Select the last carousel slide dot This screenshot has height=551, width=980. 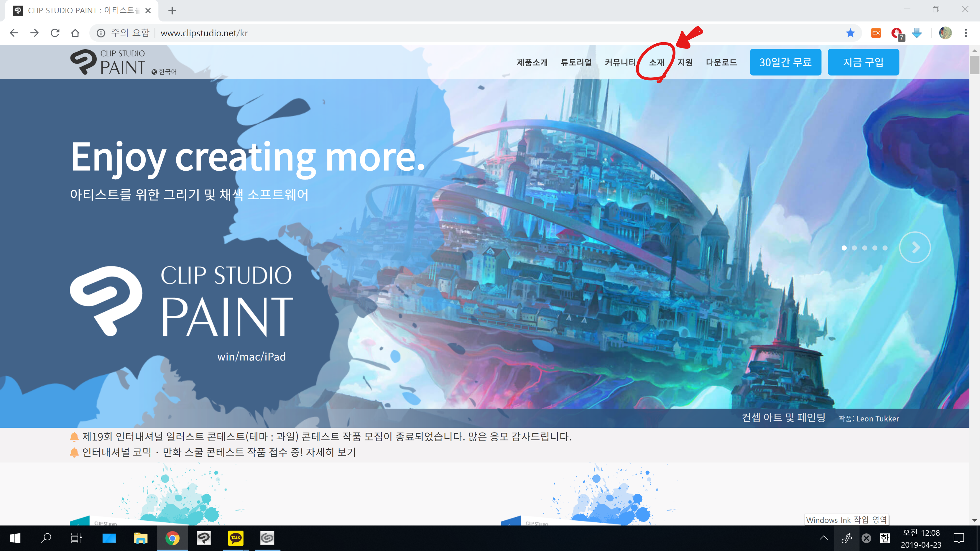[885, 248]
